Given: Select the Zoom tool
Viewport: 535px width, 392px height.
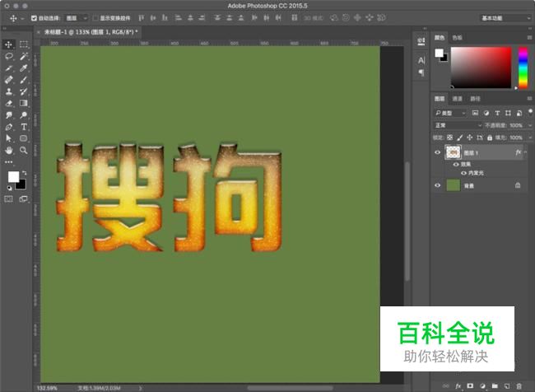Looking at the screenshot, I should click(x=24, y=150).
